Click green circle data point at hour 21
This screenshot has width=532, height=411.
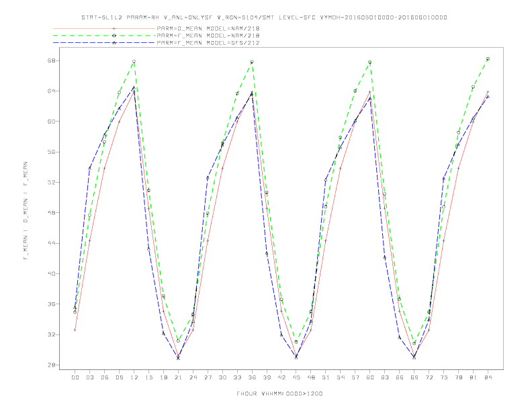(178, 340)
